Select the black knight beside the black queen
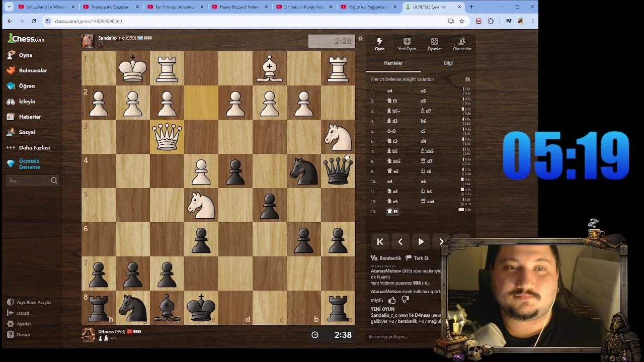 tap(304, 171)
